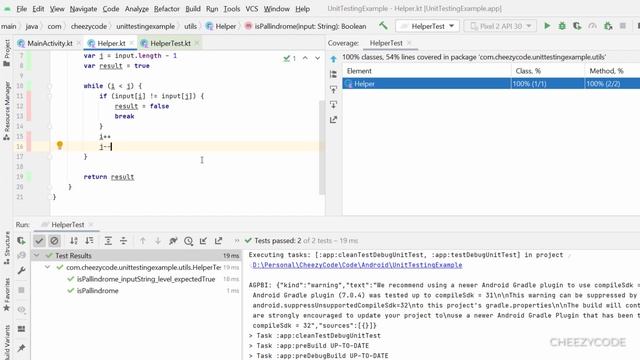640x360 pixels.
Task: Go to previous highlighted problem arrow
Action: (305, 58)
